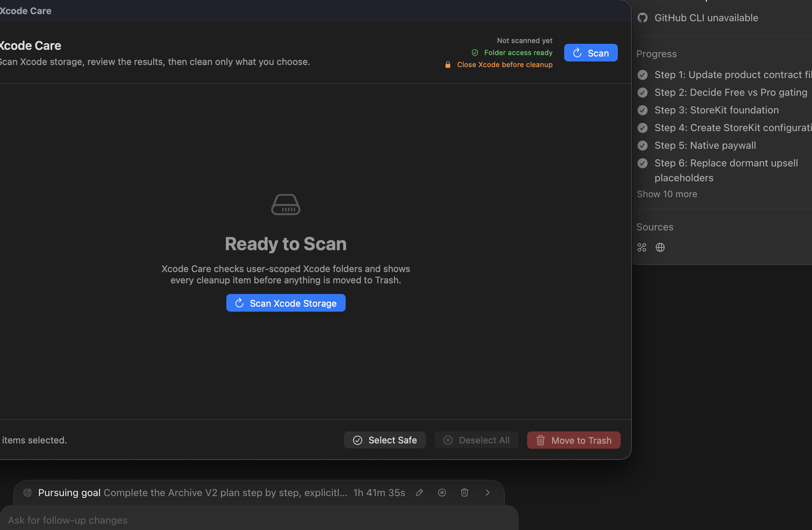Click Deselect All button
This screenshot has width=812, height=530.
click(476, 440)
